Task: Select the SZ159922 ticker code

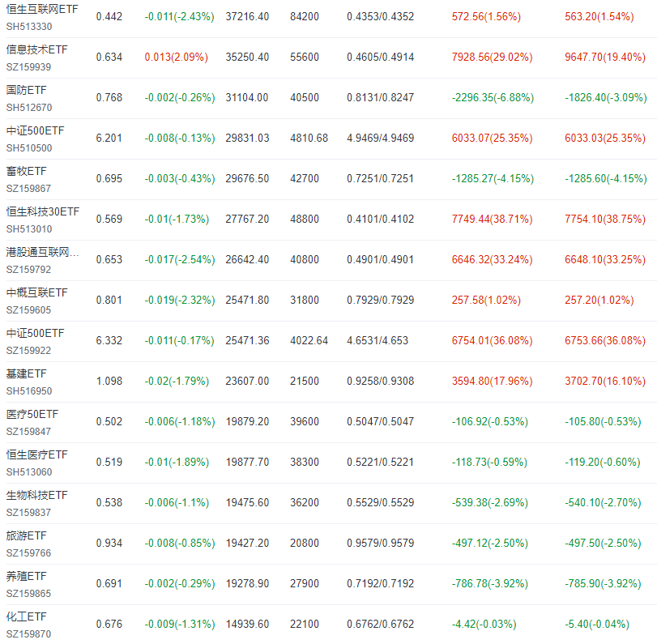Action: coord(28,351)
